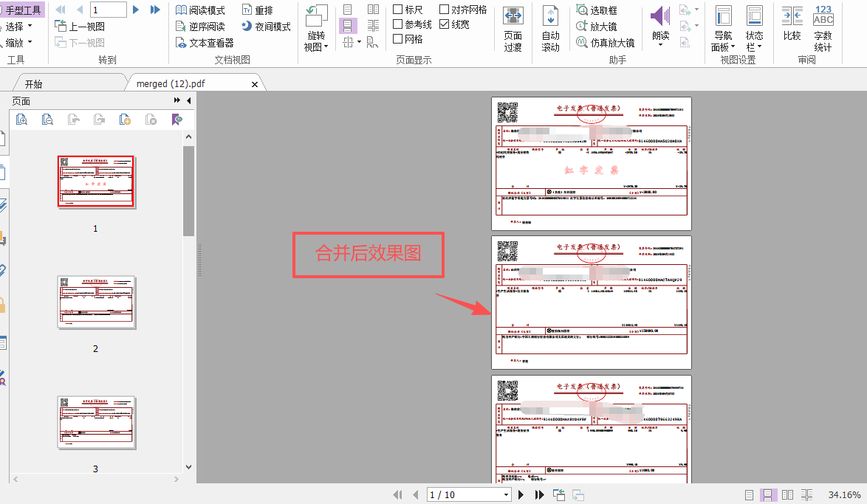Go to the first page arrow
Screen dimensions: 867x504
pos(61,10)
